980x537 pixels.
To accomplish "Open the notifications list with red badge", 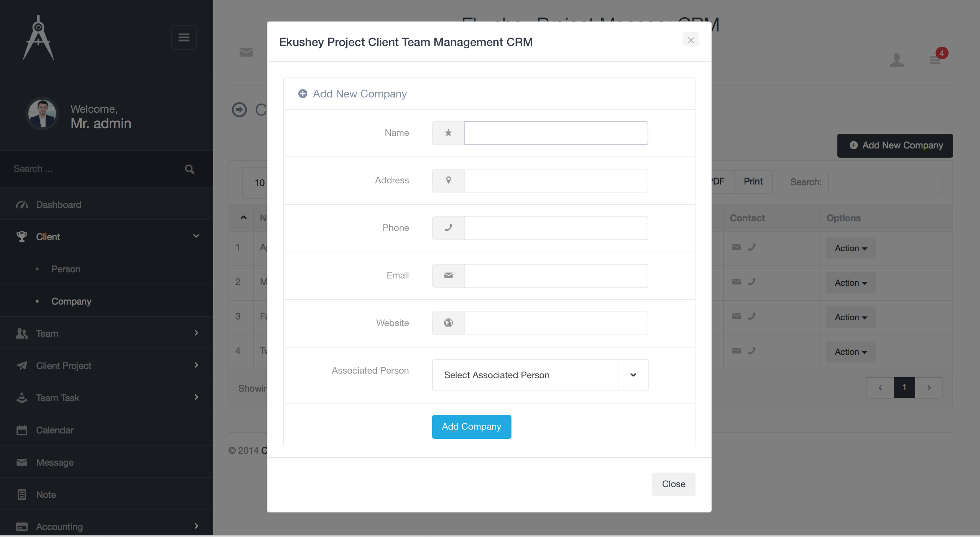I will [x=935, y=59].
